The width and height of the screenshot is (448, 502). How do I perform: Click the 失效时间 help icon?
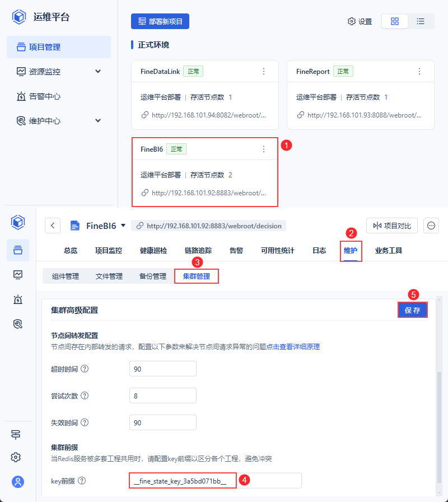coord(85,423)
